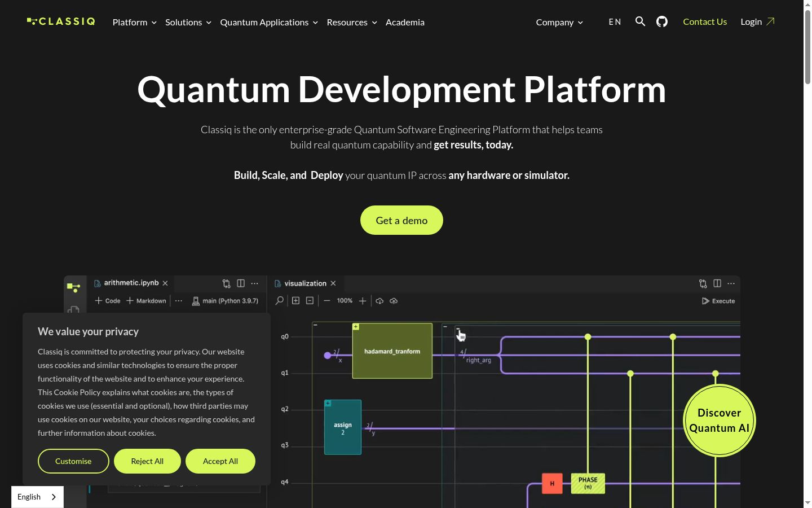The height and width of the screenshot is (508, 812).
Task: Accept all cookies
Action: [x=220, y=461]
